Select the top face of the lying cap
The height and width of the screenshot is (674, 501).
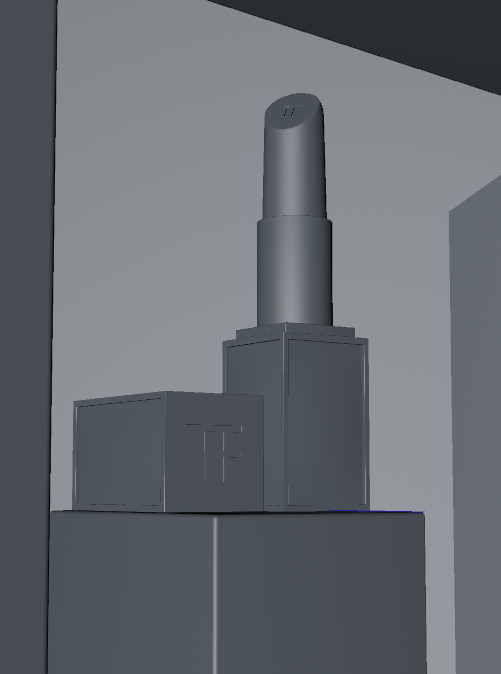(x=168, y=396)
